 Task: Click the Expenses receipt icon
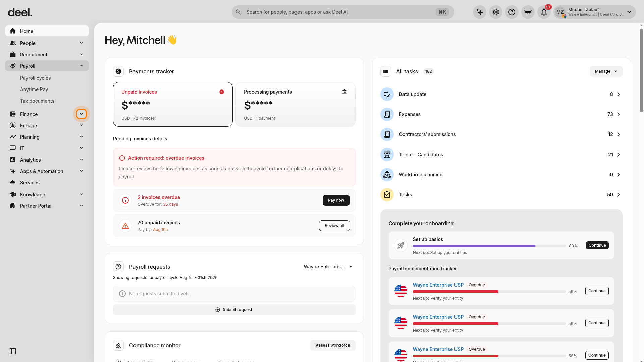387,114
